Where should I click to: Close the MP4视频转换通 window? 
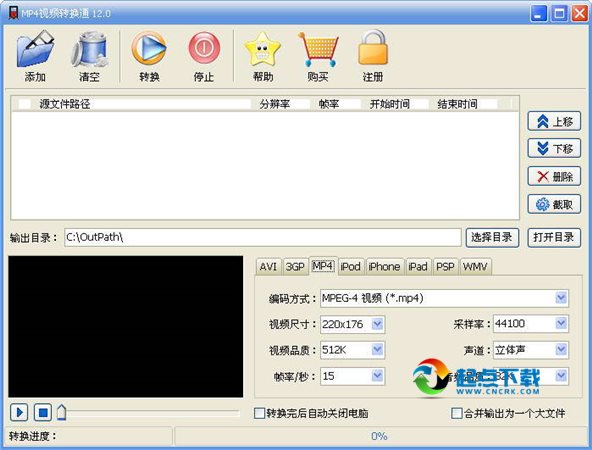pyautogui.click(x=580, y=14)
